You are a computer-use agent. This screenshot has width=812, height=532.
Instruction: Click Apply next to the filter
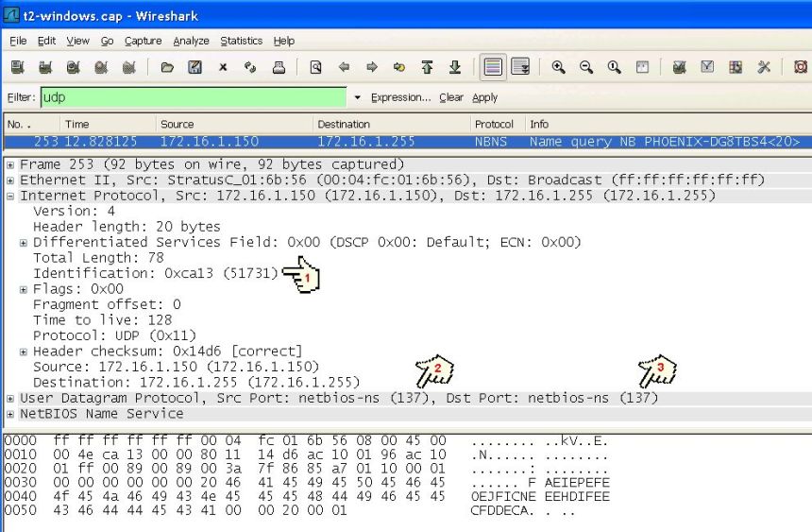point(484,97)
